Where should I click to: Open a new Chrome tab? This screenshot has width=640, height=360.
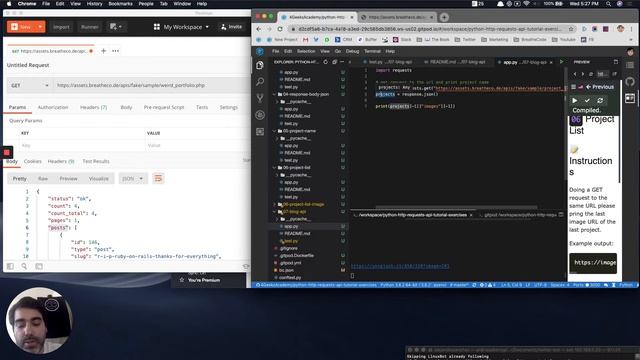click(444, 17)
